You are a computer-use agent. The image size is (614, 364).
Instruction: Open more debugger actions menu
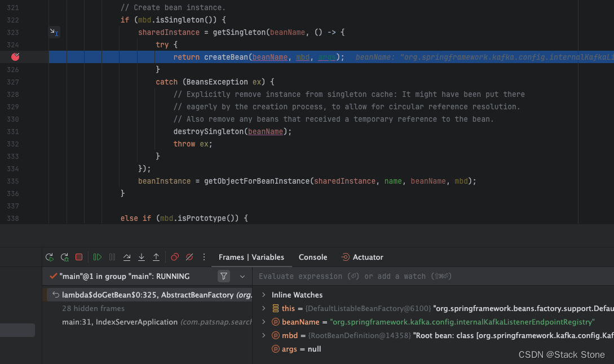click(204, 257)
